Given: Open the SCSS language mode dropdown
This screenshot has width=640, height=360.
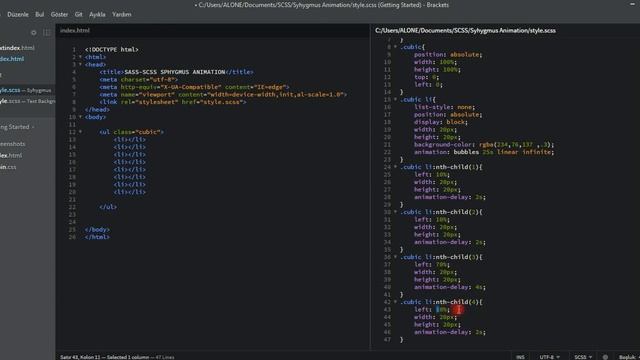Looking at the screenshot, I should pyautogui.click(x=583, y=357).
